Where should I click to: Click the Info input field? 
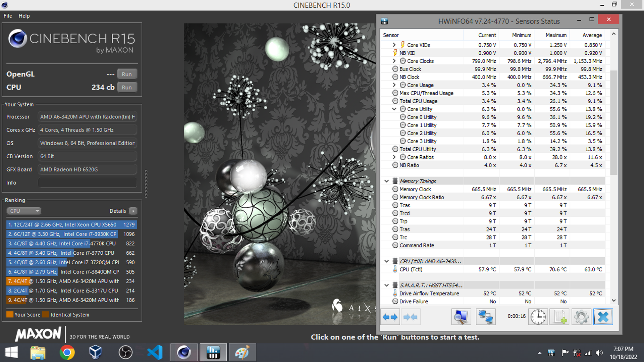coord(87,183)
